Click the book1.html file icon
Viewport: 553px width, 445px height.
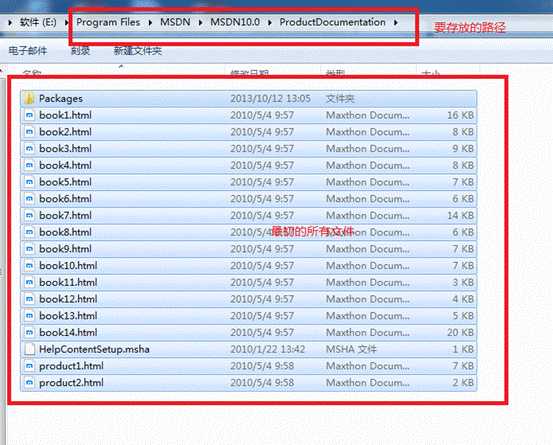pos(30,115)
